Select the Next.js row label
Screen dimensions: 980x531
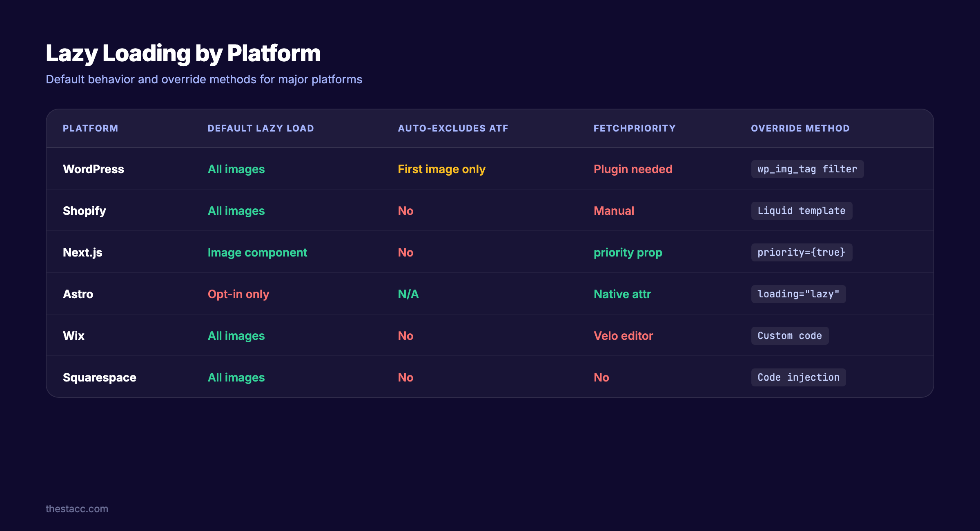point(82,252)
